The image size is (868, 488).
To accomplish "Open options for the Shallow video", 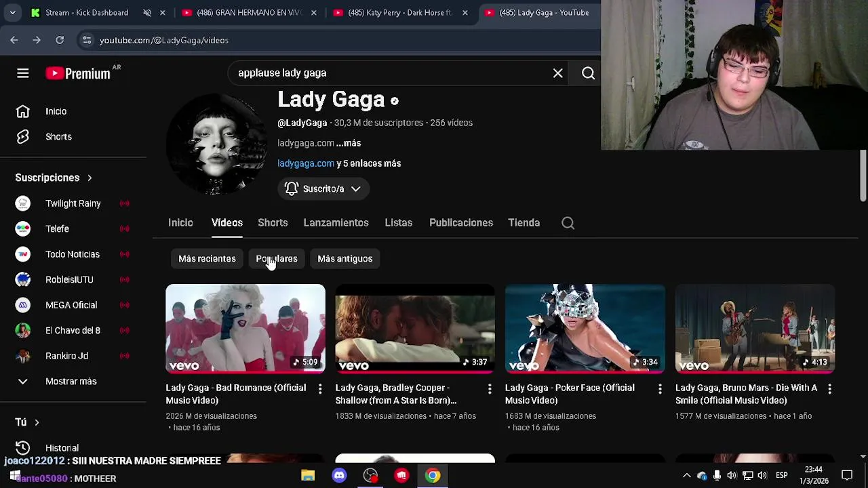I will (x=490, y=389).
